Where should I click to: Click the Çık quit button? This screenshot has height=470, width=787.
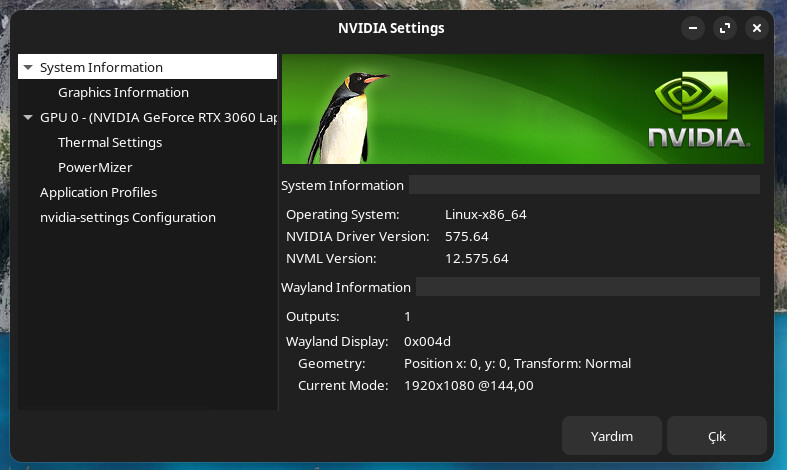coord(717,436)
